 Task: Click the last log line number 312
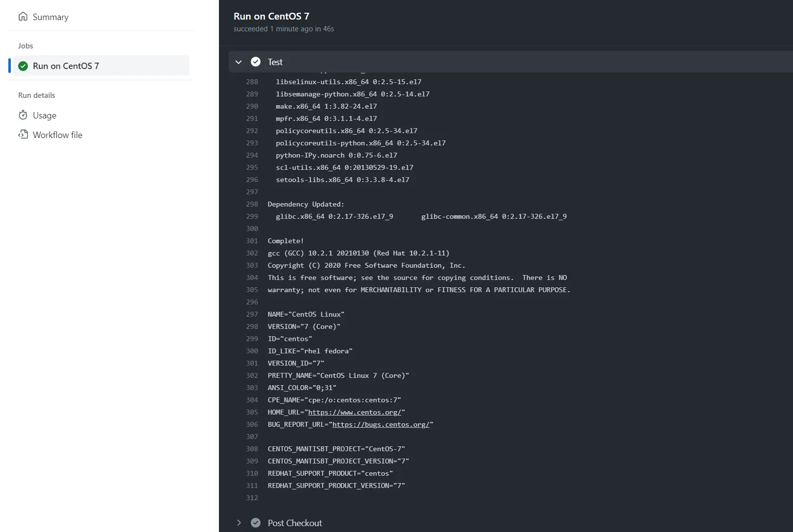click(x=252, y=498)
